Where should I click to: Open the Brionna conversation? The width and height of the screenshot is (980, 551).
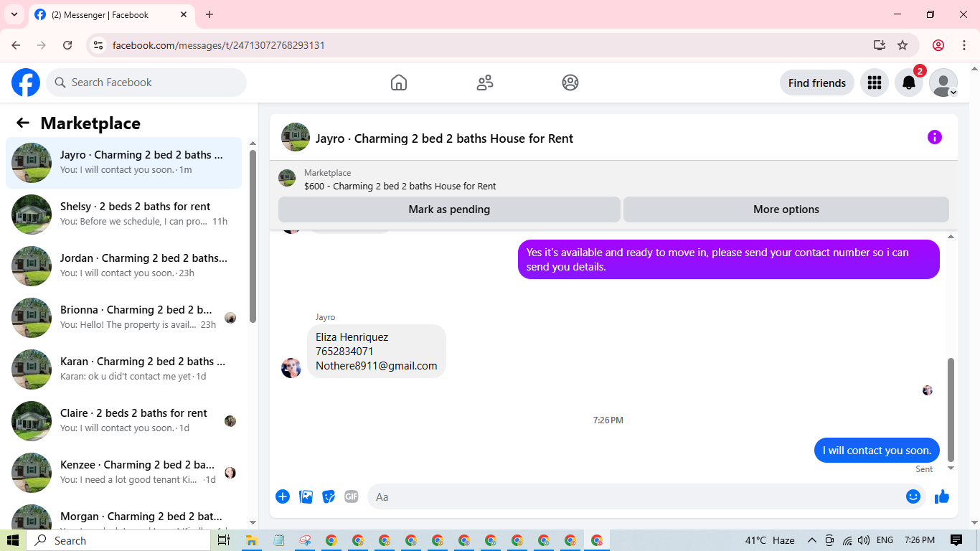(x=123, y=318)
